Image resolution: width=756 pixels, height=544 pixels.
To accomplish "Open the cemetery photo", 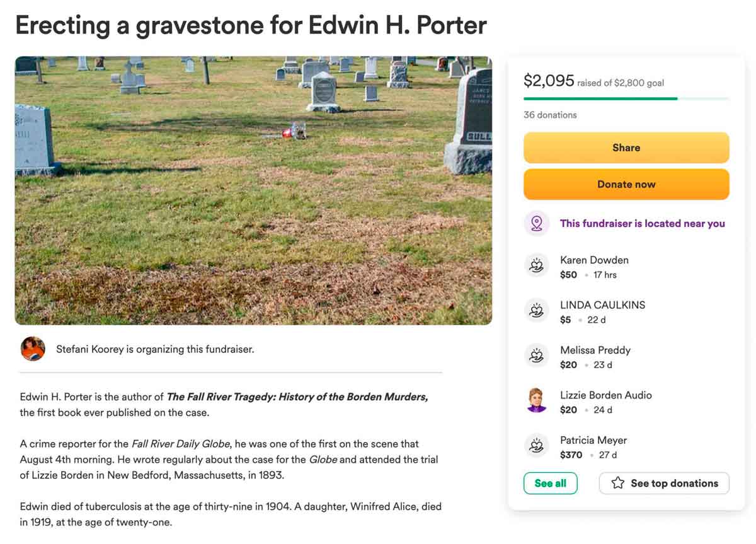I will tap(253, 190).
